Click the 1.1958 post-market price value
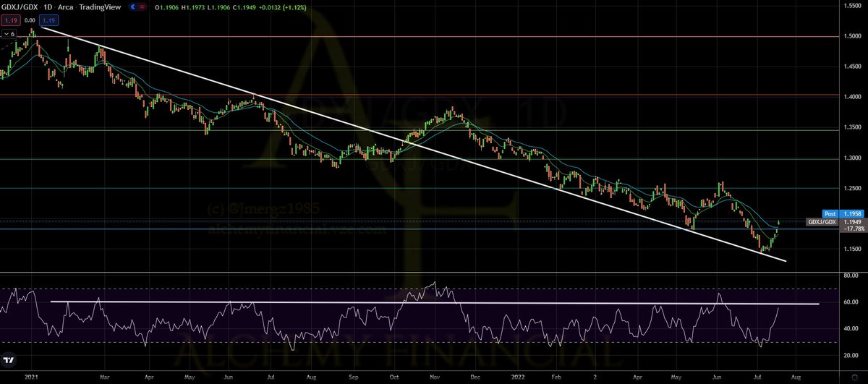The image size is (868, 384). tap(851, 215)
